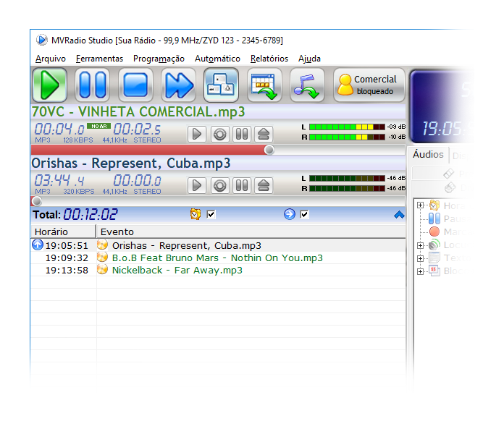The height and width of the screenshot is (421, 504).
Task: Play the Orishas Represent, Cuba deck
Action: click(x=197, y=185)
